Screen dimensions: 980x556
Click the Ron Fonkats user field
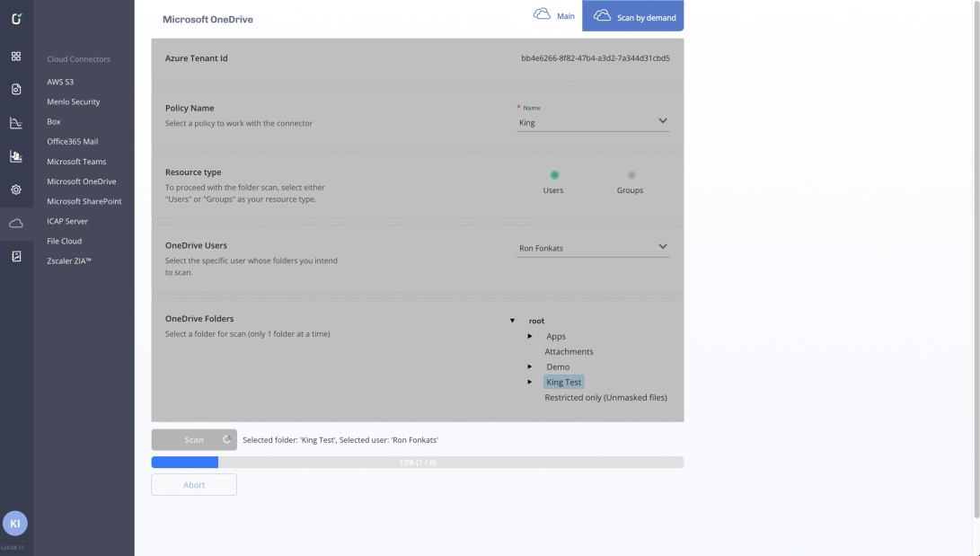(593, 248)
